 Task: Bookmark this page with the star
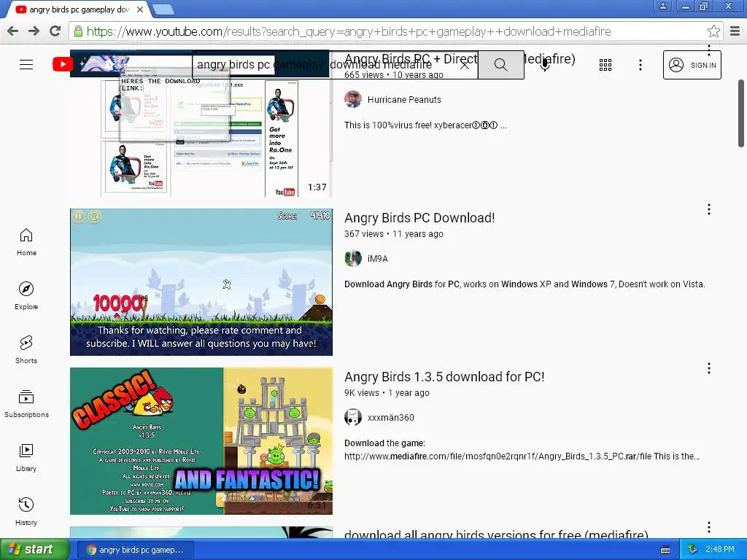[x=713, y=31]
